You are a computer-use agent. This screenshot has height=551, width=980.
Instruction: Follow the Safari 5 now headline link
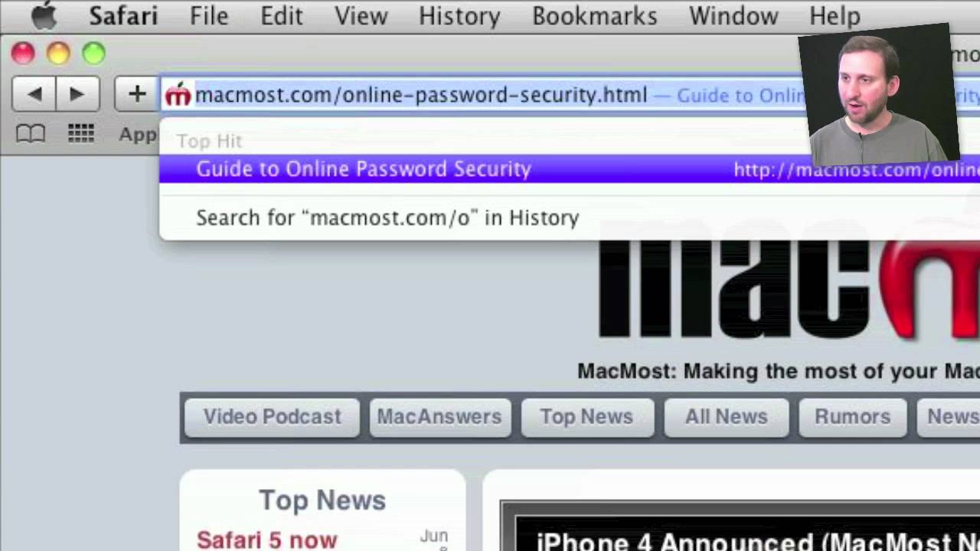click(x=266, y=540)
